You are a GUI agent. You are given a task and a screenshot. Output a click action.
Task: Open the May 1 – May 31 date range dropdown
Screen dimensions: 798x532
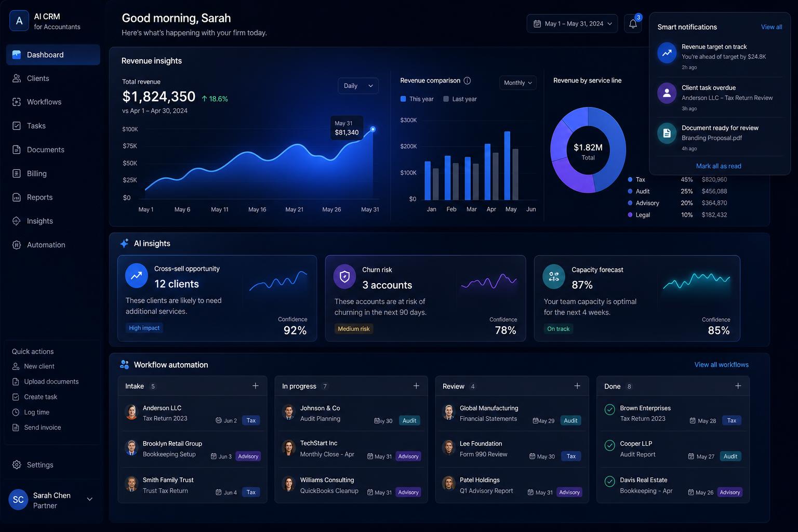573,24
